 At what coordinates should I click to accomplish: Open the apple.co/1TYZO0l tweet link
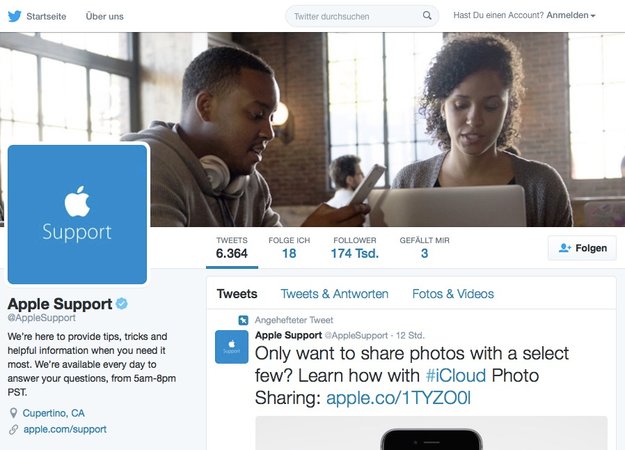click(399, 398)
